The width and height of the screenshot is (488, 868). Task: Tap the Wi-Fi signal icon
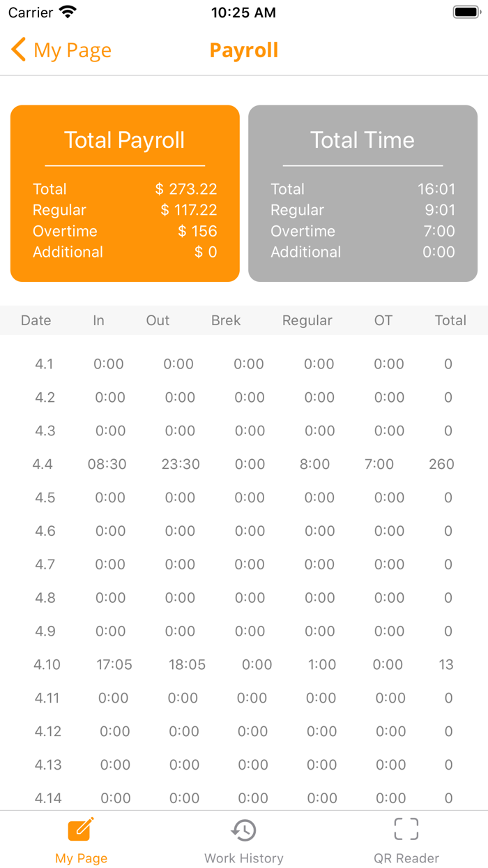coord(68,12)
